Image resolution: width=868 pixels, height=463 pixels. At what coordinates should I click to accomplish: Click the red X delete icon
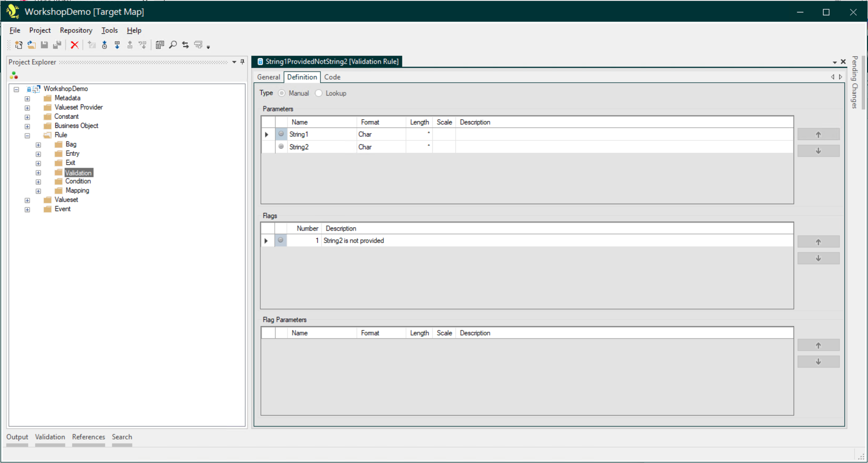[74, 45]
